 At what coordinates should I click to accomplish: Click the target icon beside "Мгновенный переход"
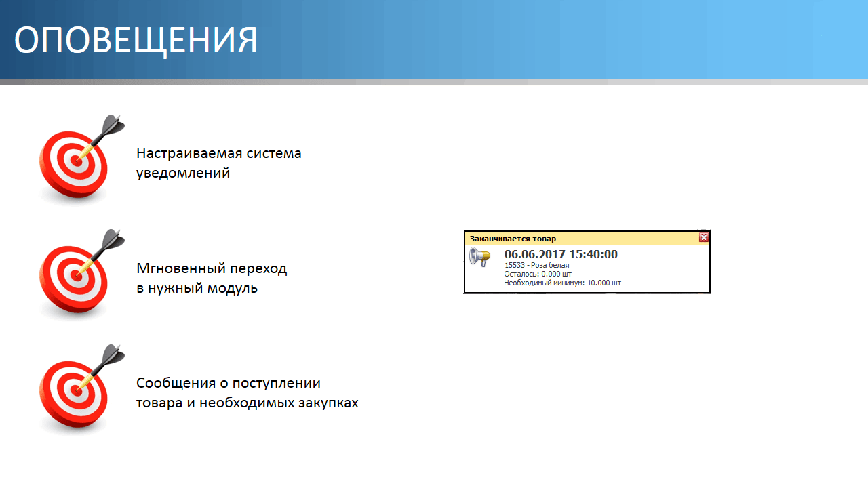point(81,274)
